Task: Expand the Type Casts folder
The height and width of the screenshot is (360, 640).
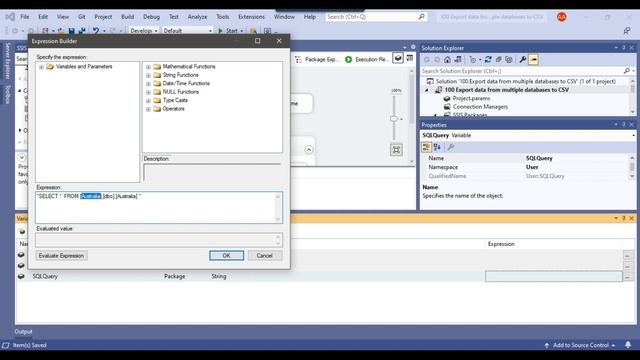Action: 148,100
